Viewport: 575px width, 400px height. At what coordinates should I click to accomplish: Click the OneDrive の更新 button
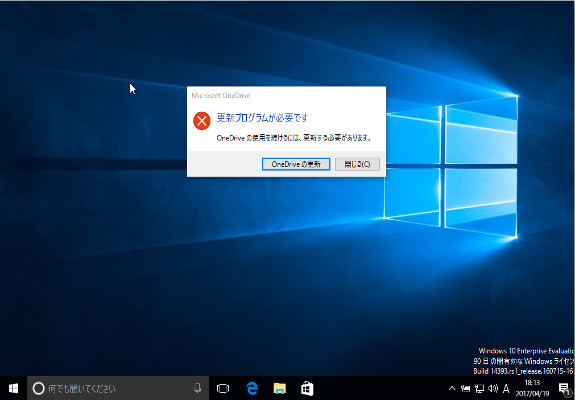click(296, 164)
